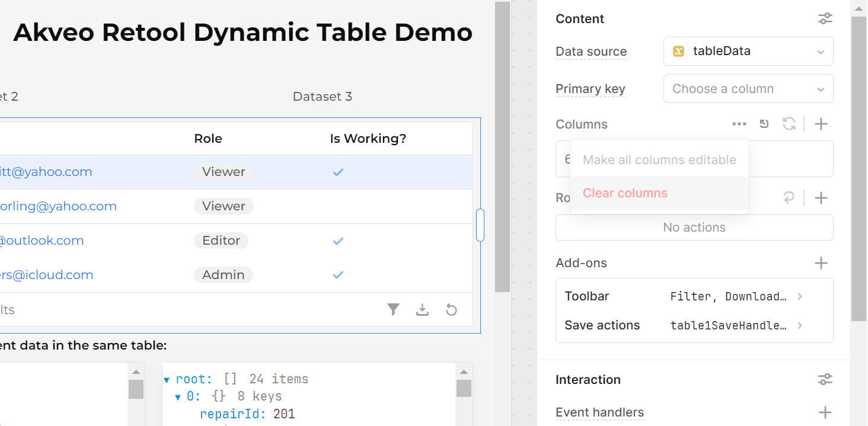Toggle Is Working check in Editor row
868x426 pixels.
pyautogui.click(x=338, y=241)
